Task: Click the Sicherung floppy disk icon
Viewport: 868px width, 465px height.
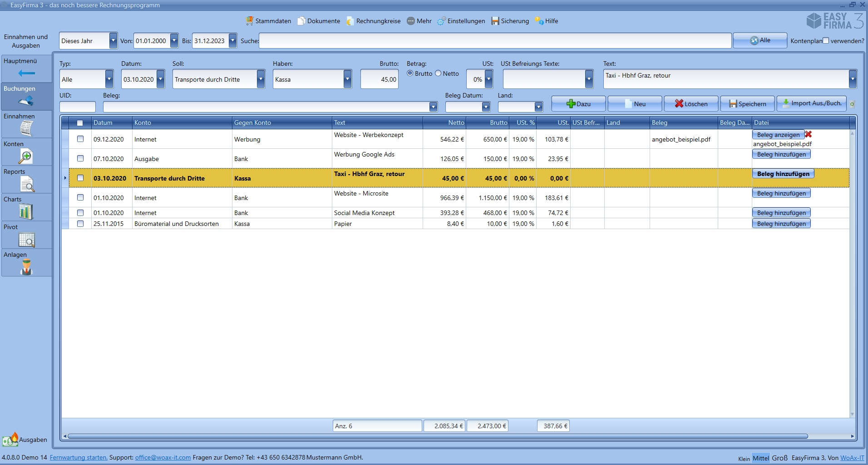Action: point(495,21)
